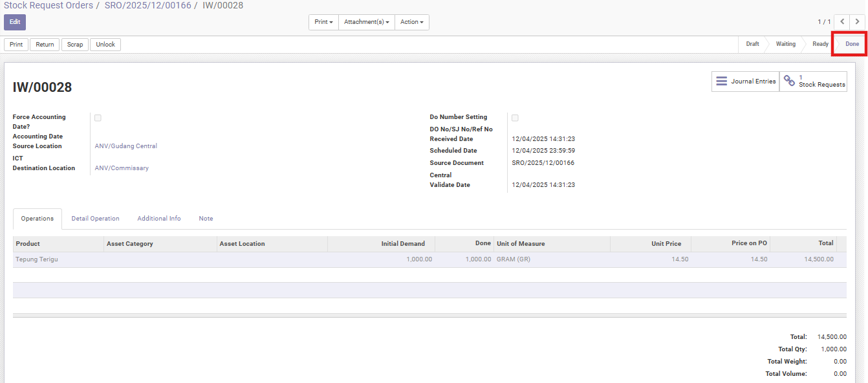This screenshot has height=383, width=868.
Task: Click the Edit button
Action: point(15,22)
